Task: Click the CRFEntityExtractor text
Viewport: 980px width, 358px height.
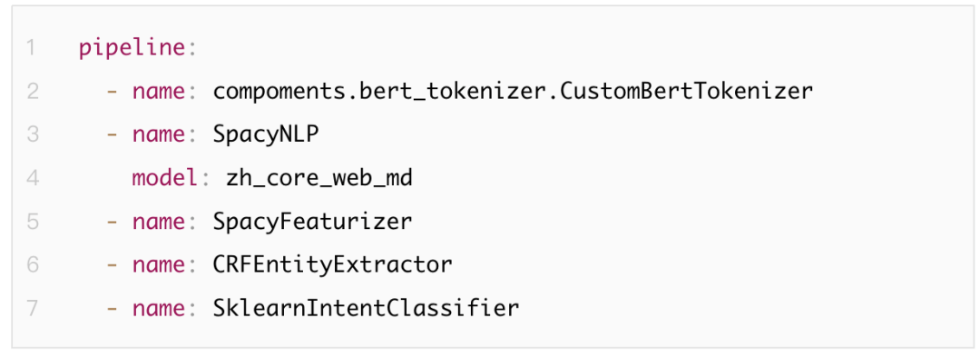Action: point(332,266)
